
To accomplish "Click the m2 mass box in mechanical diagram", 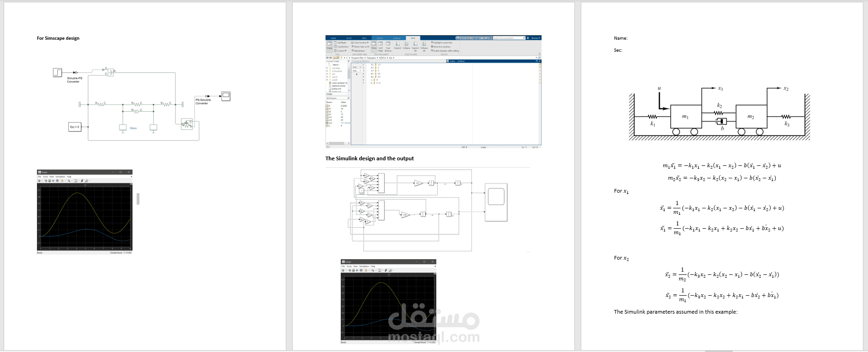I will click(751, 117).
